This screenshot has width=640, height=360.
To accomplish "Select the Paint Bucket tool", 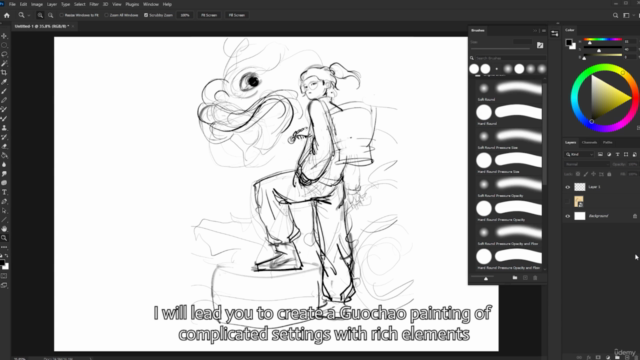I will click(4, 155).
